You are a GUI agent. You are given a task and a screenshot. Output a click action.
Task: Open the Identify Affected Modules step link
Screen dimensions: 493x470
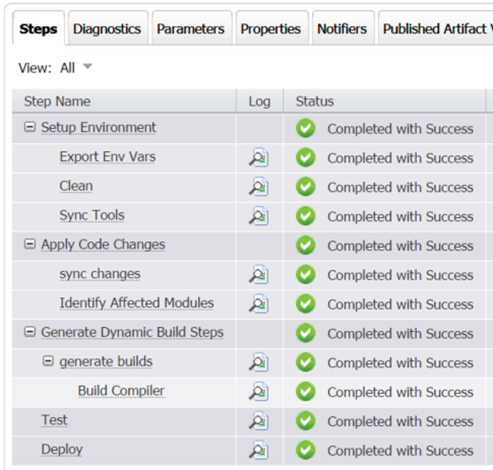point(137,303)
